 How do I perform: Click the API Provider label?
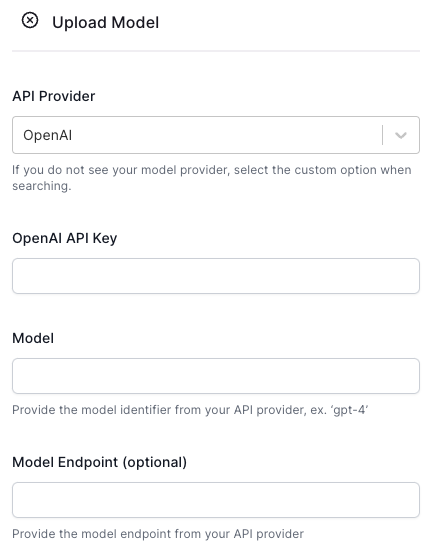[53, 96]
